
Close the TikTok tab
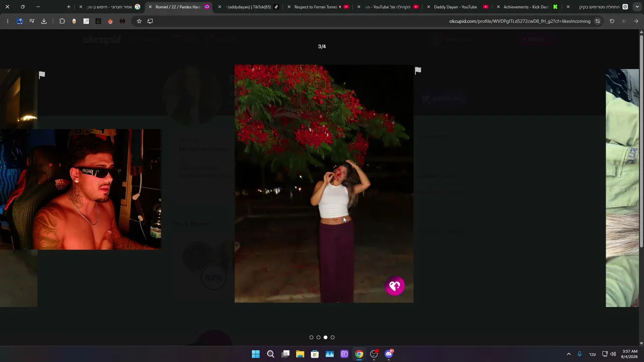[x=219, y=7]
